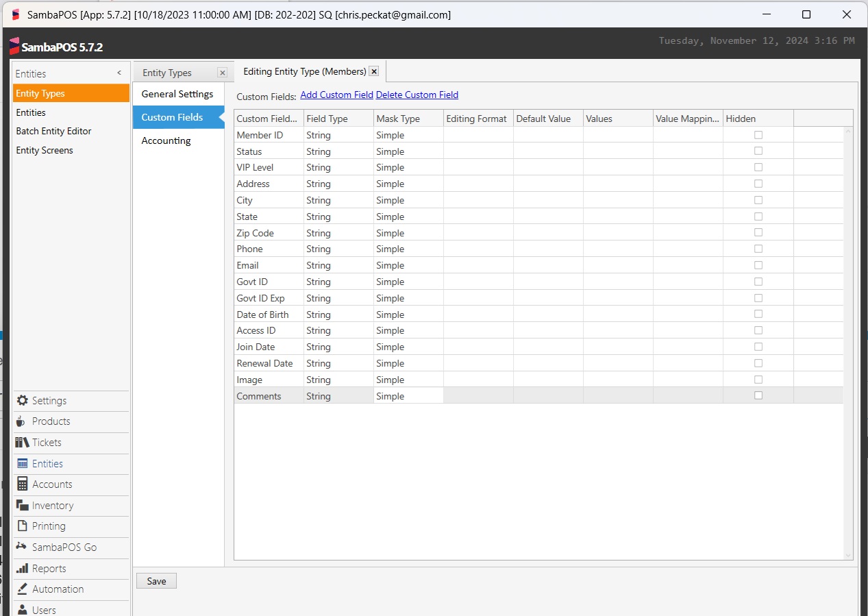Open Mask Type selector for Phone field
The width and height of the screenshot is (868, 616).
(408, 249)
